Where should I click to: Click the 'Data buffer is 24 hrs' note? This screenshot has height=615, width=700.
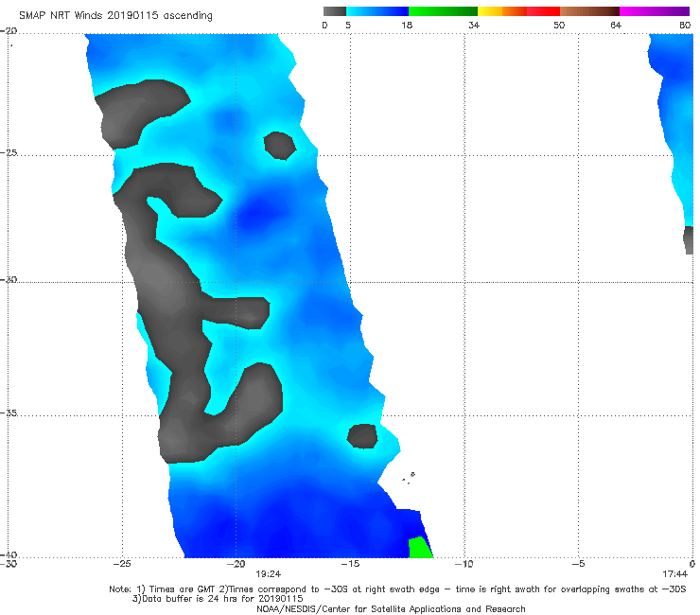coord(218,599)
